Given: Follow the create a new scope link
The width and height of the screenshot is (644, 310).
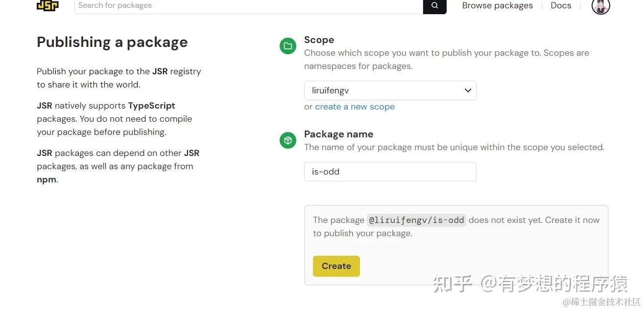Looking at the screenshot, I should click(355, 107).
